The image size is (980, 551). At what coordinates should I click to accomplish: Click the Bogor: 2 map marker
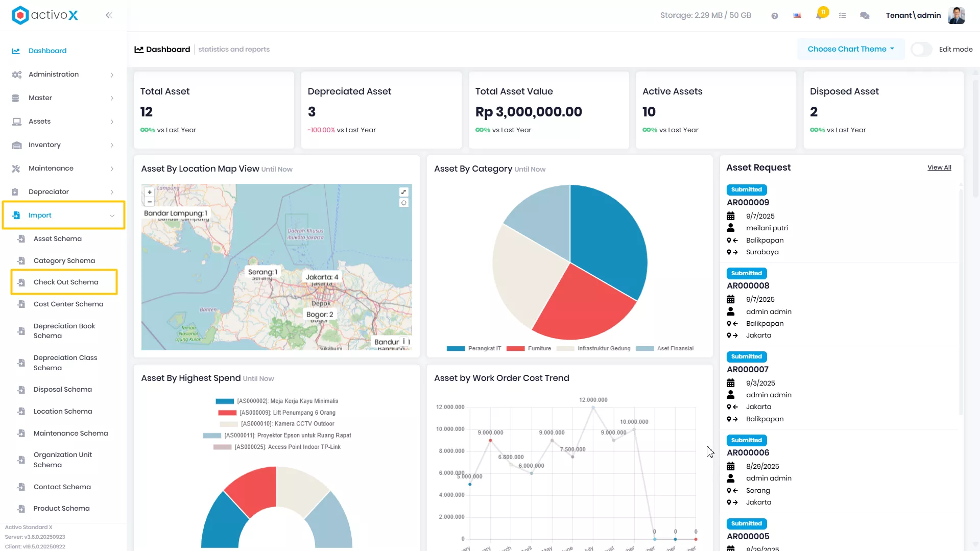coord(320,315)
